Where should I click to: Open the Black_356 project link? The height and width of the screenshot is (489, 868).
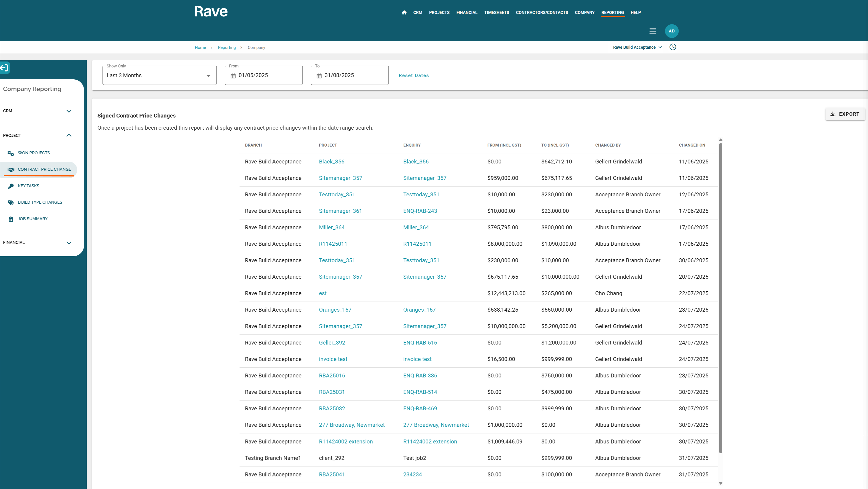tap(332, 162)
